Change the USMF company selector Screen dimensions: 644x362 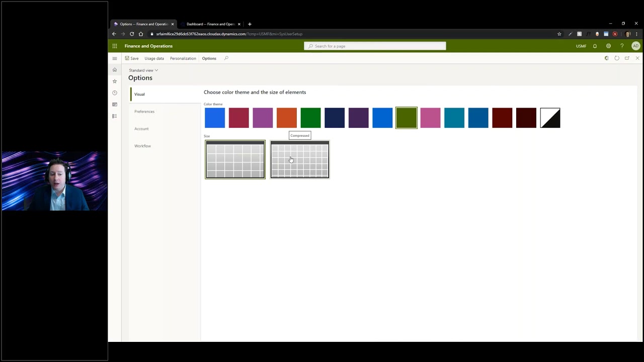pos(581,46)
